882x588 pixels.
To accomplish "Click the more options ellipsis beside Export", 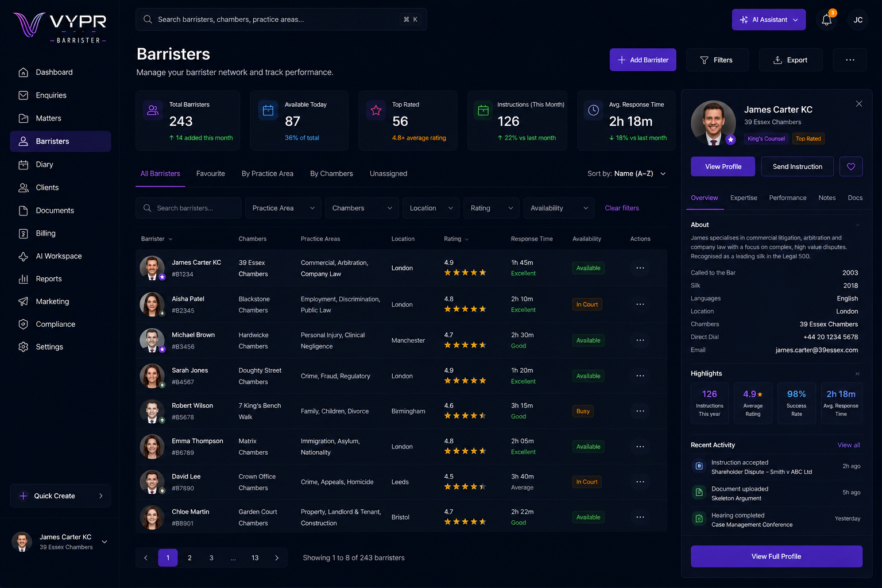I will coord(850,60).
